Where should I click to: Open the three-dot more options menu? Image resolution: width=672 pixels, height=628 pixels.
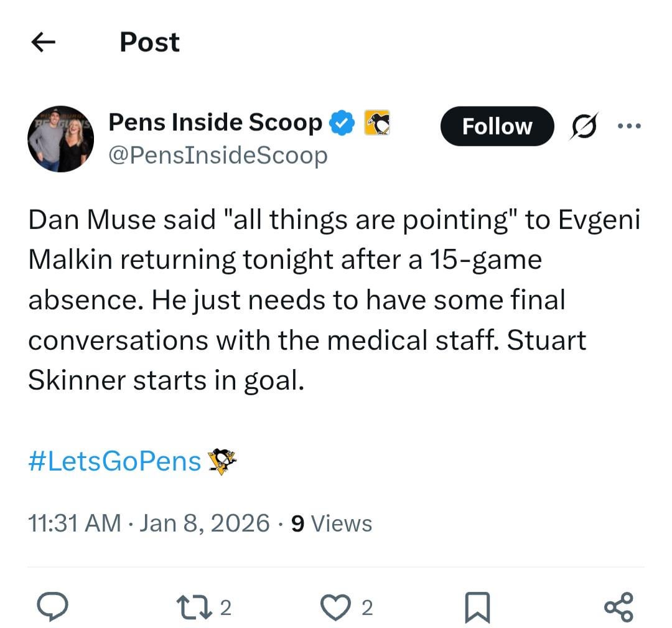[x=630, y=126]
